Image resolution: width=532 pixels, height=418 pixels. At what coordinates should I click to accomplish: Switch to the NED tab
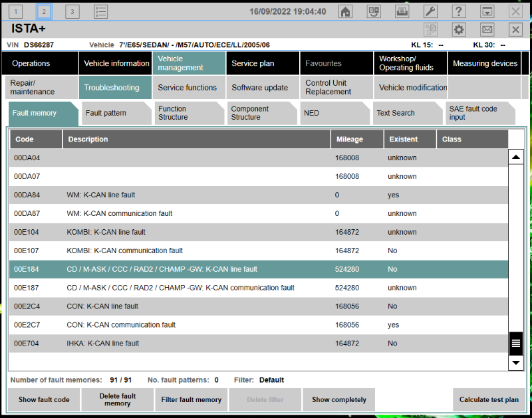tap(334, 113)
